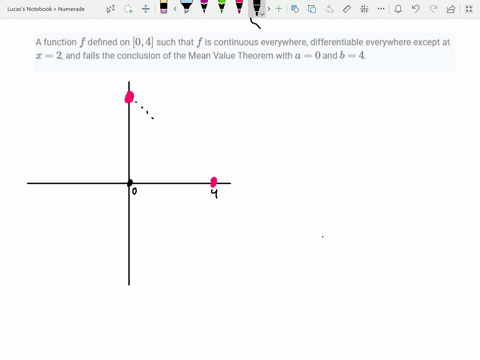Viewport: 480px width, 360px height.
Task: Click the problem text starting 'A function f defined on'
Action: coord(243,49)
